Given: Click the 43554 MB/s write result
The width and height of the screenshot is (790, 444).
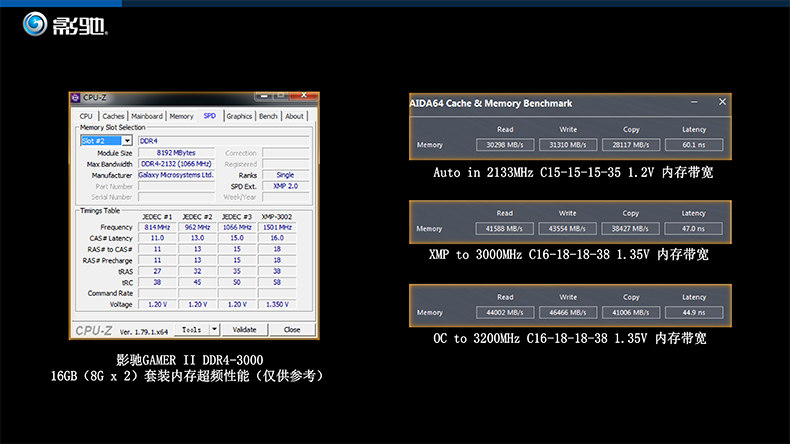Looking at the screenshot, I should click(567, 228).
